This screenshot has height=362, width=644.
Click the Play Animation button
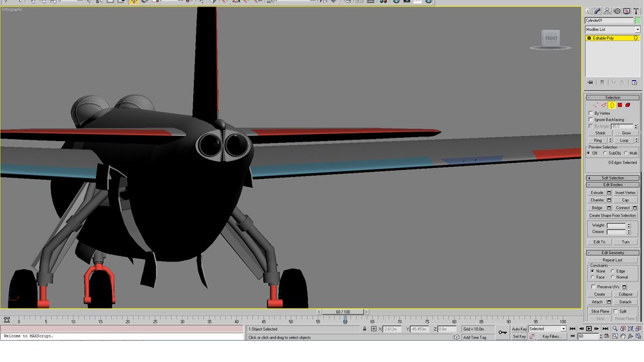[589, 329]
